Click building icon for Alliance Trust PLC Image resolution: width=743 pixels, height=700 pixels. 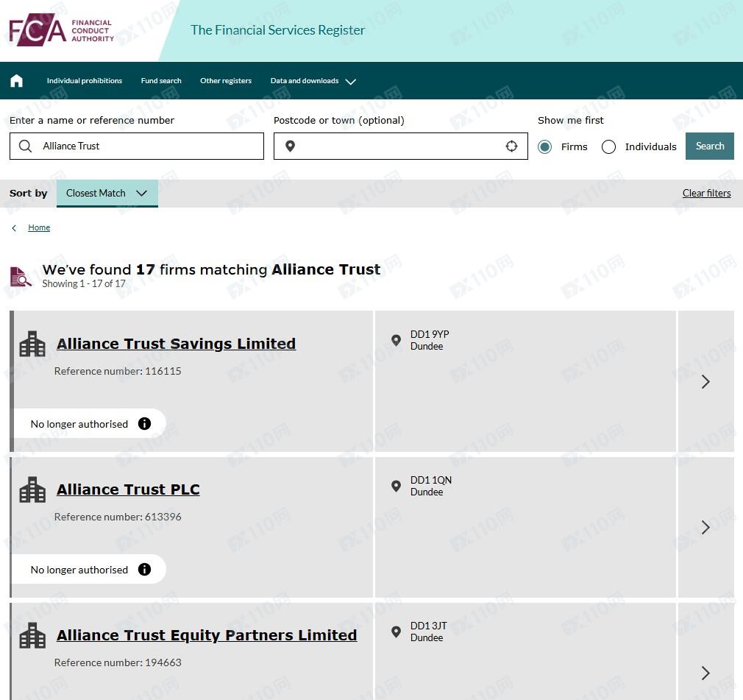[32, 489]
